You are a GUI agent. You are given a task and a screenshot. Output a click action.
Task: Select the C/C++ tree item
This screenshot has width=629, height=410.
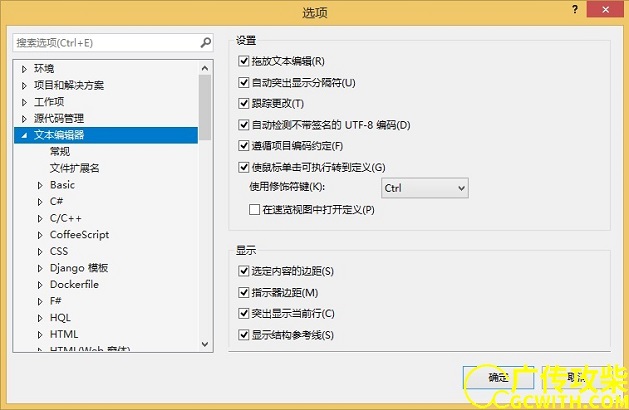(x=66, y=218)
